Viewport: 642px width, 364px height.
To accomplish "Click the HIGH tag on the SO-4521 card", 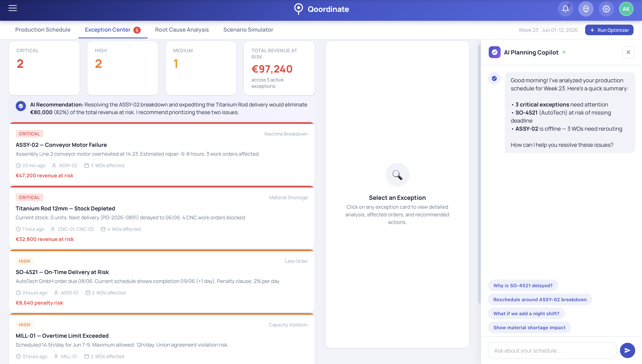I will point(24,261).
